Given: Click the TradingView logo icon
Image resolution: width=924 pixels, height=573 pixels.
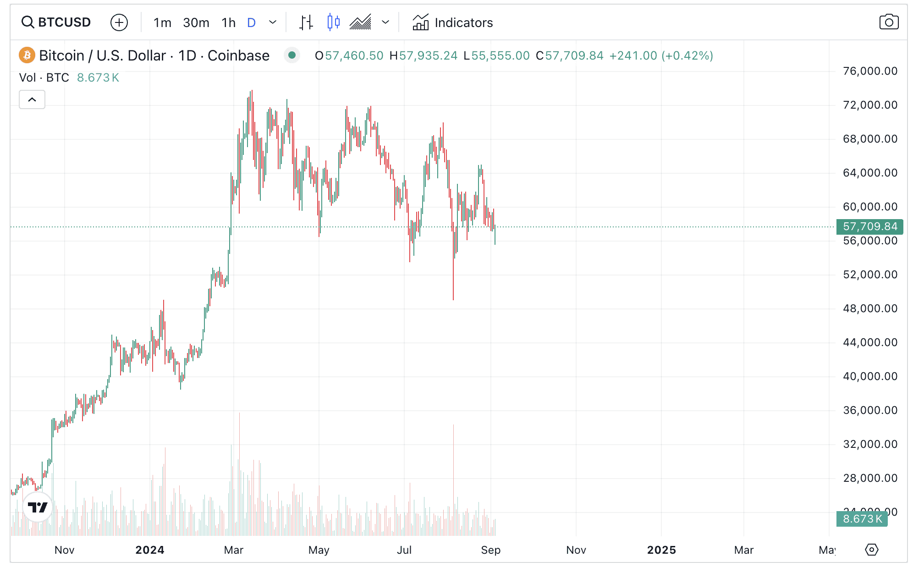Looking at the screenshot, I should 38,507.
